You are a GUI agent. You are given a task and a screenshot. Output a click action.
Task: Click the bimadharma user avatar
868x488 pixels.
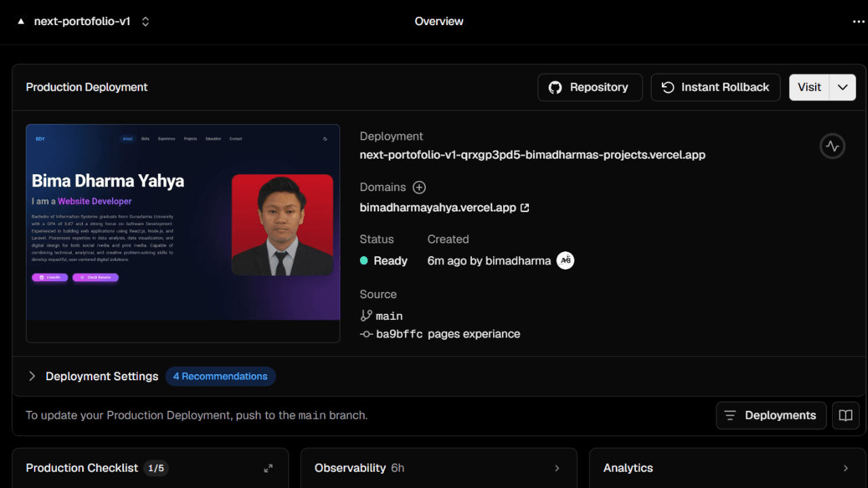pyautogui.click(x=565, y=260)
